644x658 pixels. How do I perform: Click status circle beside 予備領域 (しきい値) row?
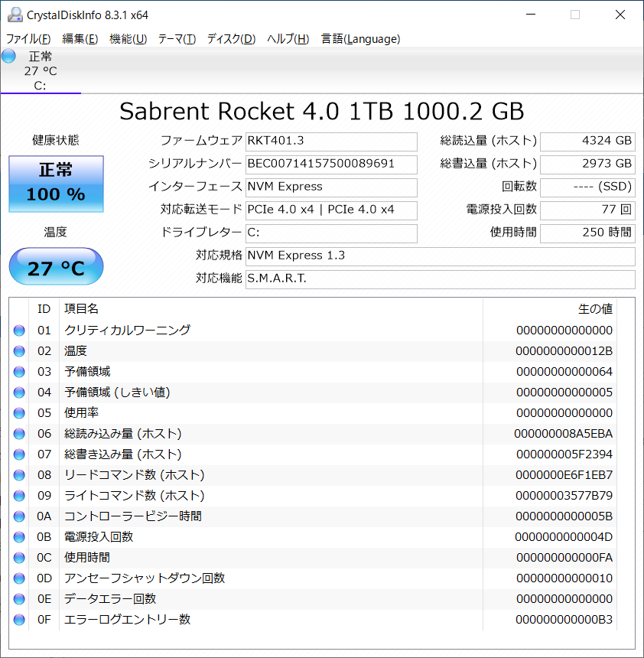pos(19,393)
